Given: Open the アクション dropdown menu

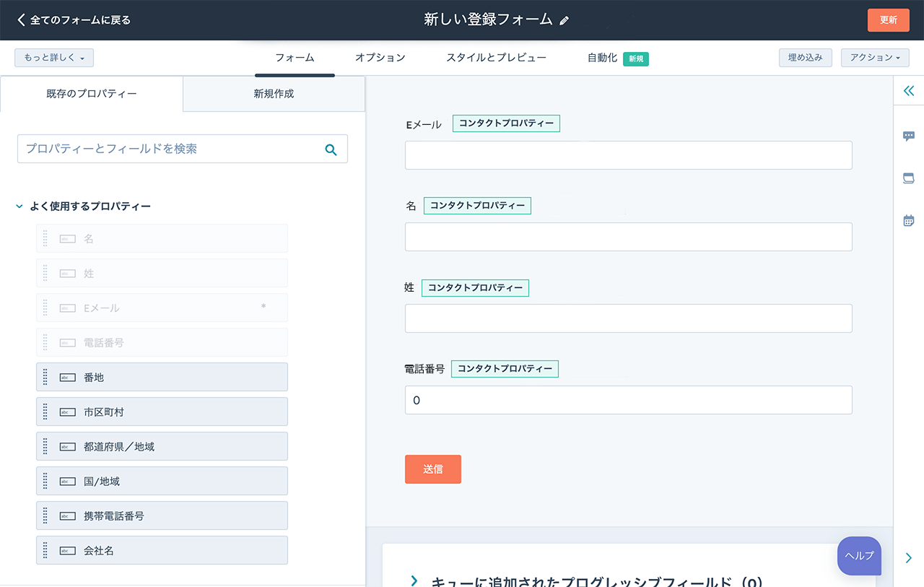Looking at the screenshot, I should 874,58.
